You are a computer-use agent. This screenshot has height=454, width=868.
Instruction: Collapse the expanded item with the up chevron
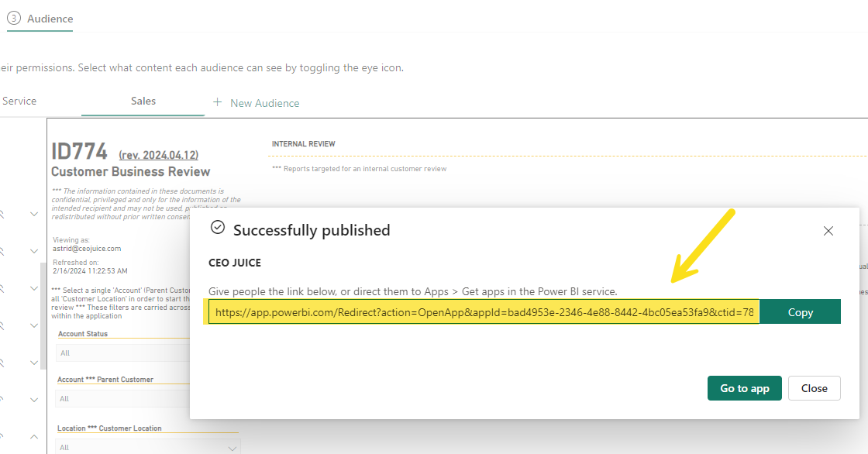(34, 436)
